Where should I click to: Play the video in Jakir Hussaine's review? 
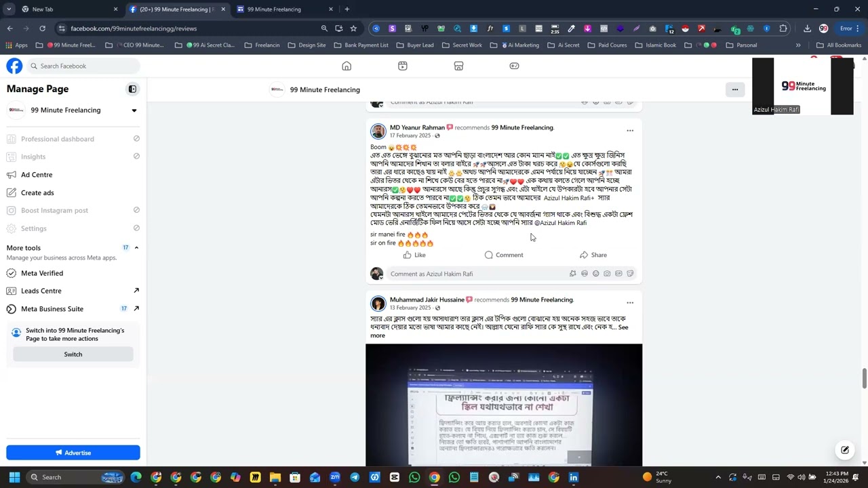click(504, 405)
